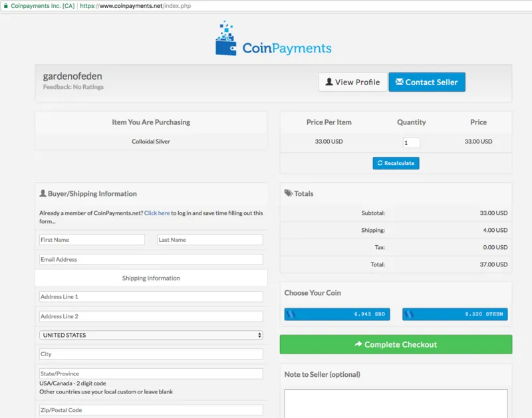Click the Subtotal 33.00 USD value
The height and width of the screenshot is (418, 532).
[x=493, y=213]
